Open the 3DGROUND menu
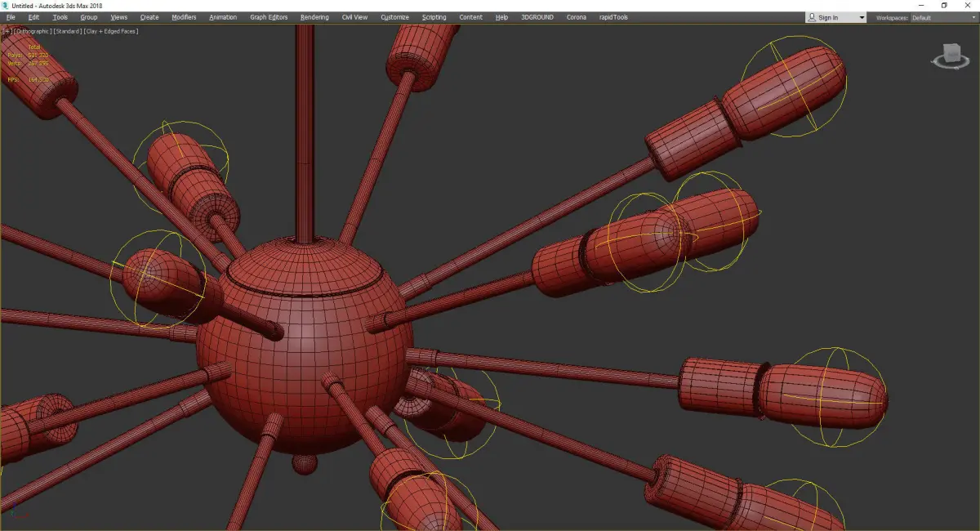 pyautogui.click(x=538, y=17)
